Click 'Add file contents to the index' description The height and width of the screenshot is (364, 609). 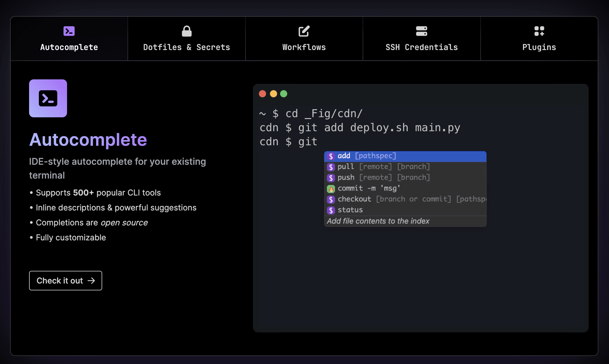tap(378, 221)
